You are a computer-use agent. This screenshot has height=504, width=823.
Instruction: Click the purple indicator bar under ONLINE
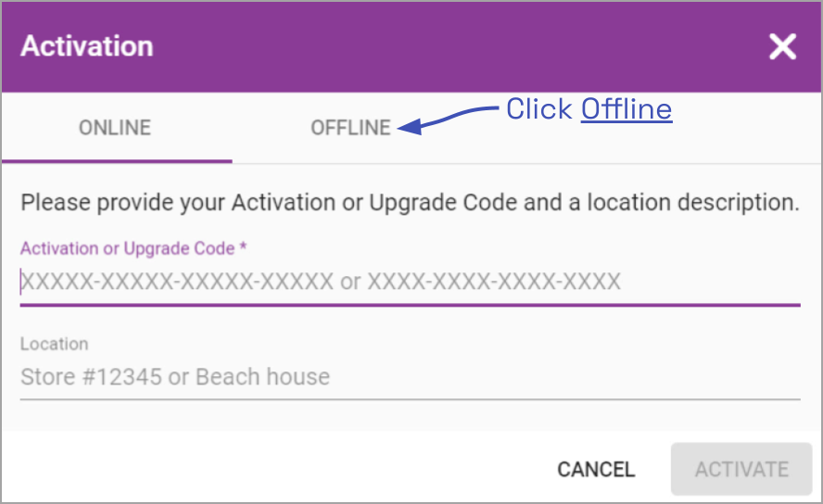117,161
